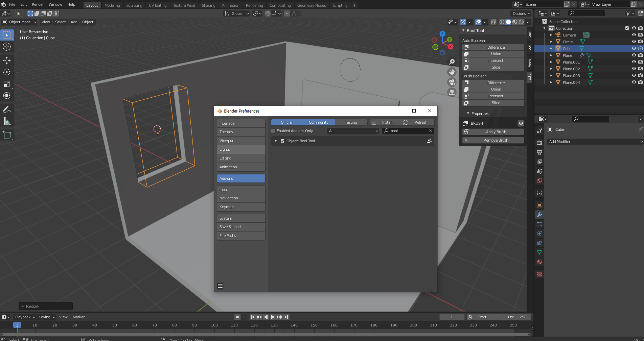Toggle Collection exclude checkbox in outliner
644x341 pixels.
point(627,28)
